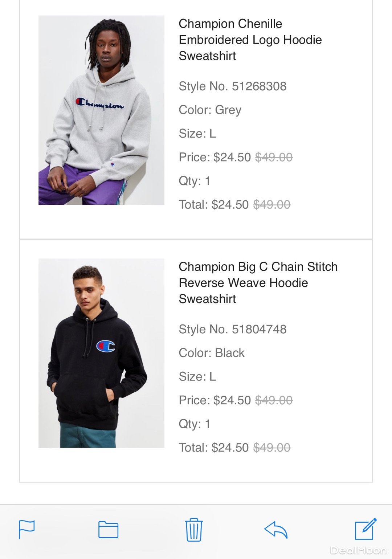Tap the grey hoodie's Size: L line
Viewport: 392px width, 559px height.
(x=197, y=134)
